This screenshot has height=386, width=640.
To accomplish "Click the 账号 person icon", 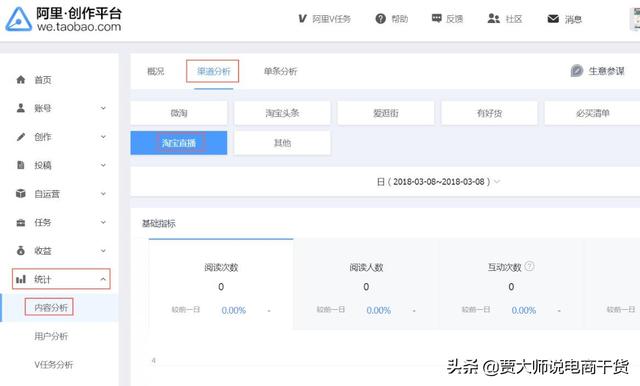I will coord(20,108).
